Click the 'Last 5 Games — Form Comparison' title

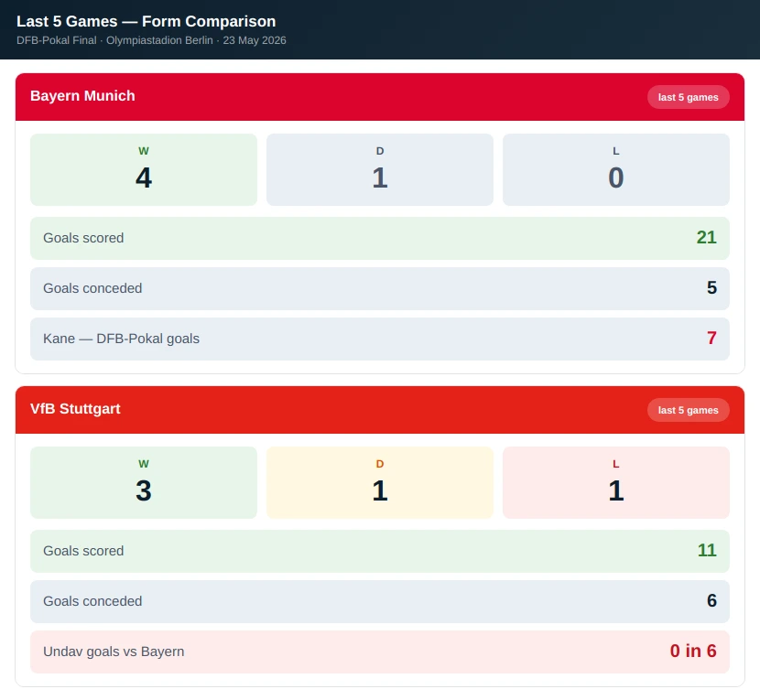pos(146,21)
